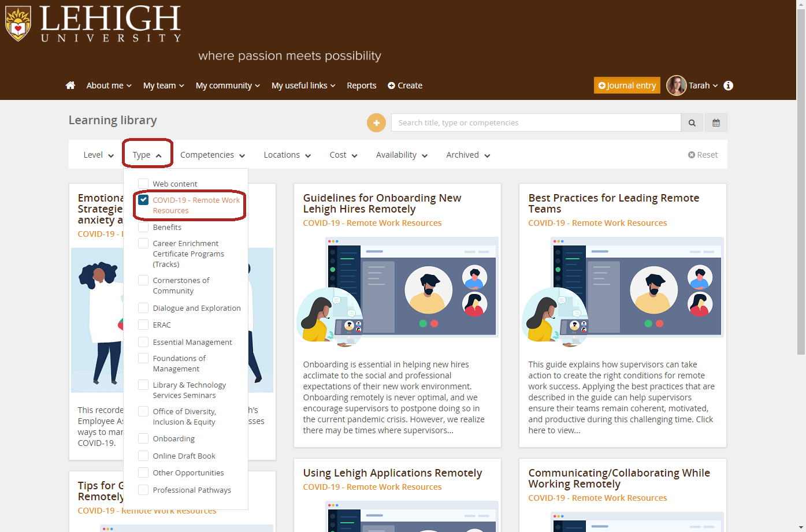The image size is (806, 532).
Task: Expand the Locations filter dropdown
Action: pyautogui.click(x=287, y=155)
